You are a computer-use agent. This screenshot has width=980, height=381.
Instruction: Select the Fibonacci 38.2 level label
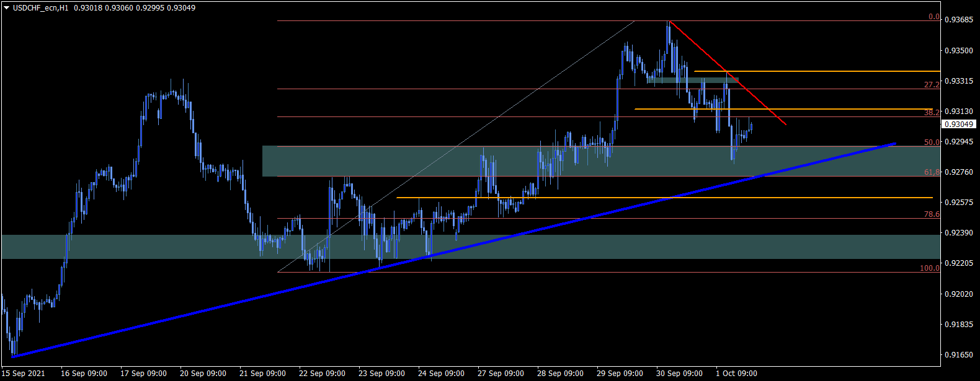click(x=932, y=113)
